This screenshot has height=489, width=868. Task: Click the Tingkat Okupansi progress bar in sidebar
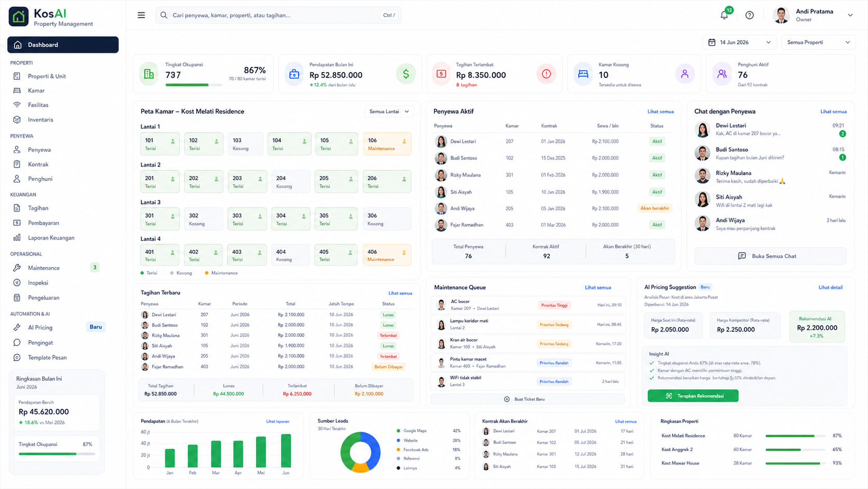[x=57, y=454]
